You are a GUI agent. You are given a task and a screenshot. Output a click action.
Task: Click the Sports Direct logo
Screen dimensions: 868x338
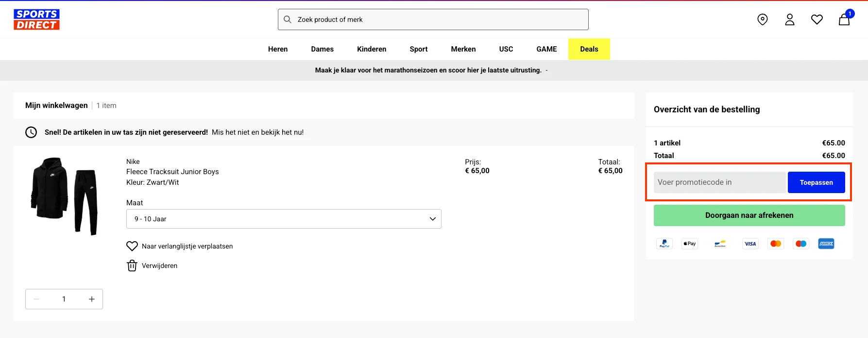pyautogui.click(x=36, y=19)
